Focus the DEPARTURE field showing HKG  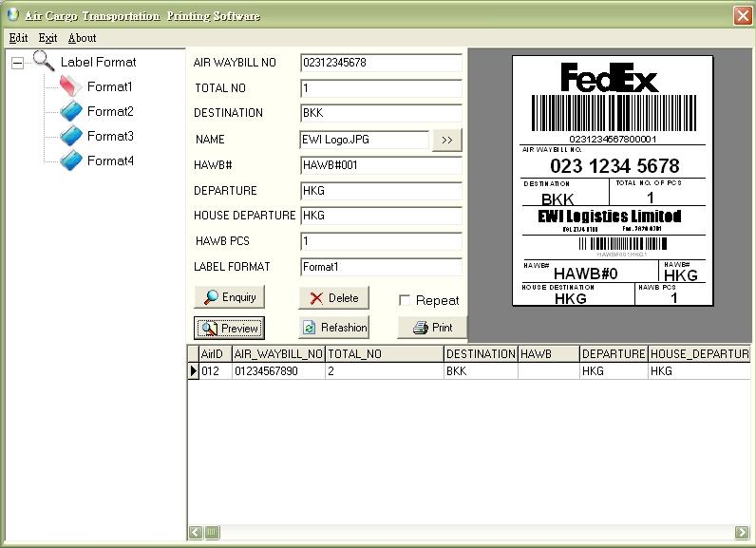tap(381, 191)
